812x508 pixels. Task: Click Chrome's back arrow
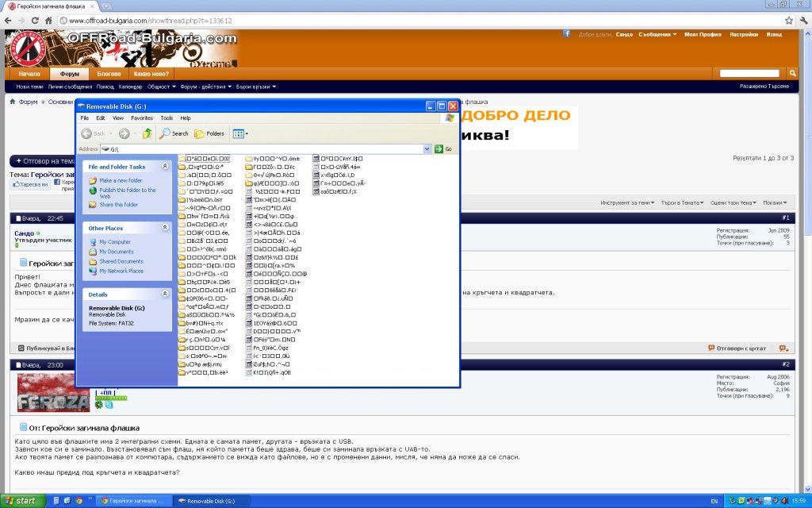[x=8, y=21]
